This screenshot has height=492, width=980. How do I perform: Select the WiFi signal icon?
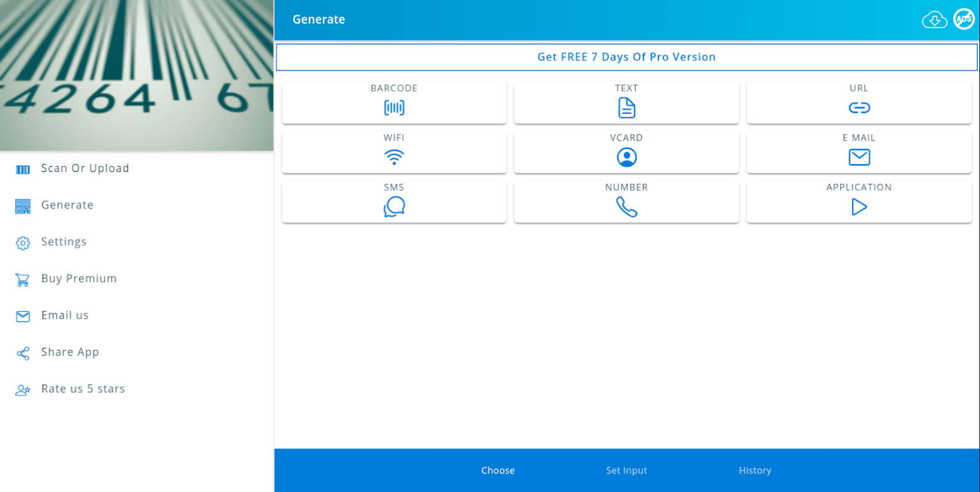(394, 157)
